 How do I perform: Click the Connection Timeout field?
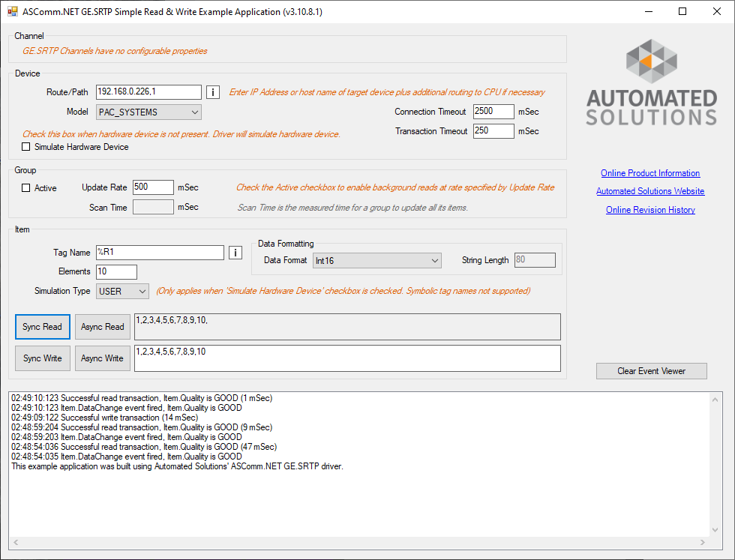click(x=493, y=112)
